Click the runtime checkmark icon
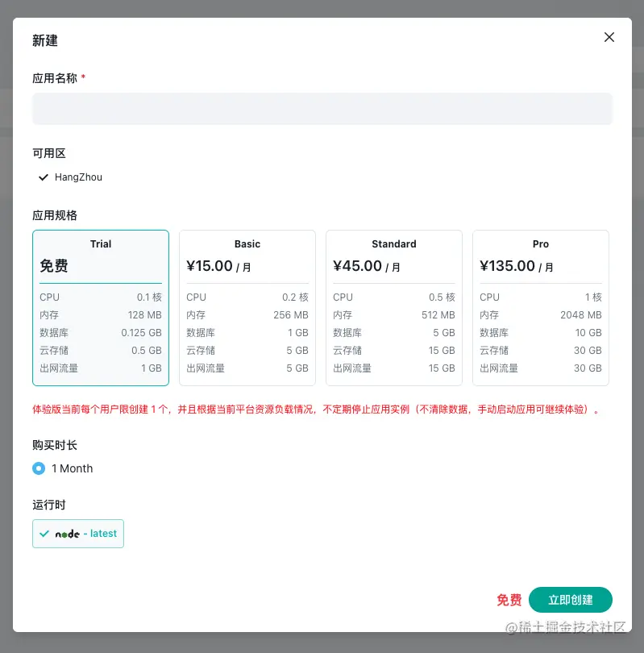 pyautogui.click(x=44, y=534)
